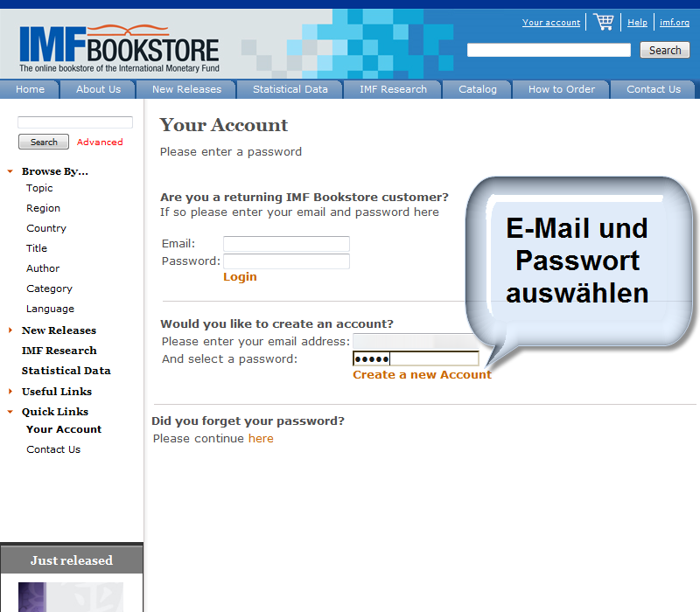Browse by Author in the sidebar

tap(43, 268)
